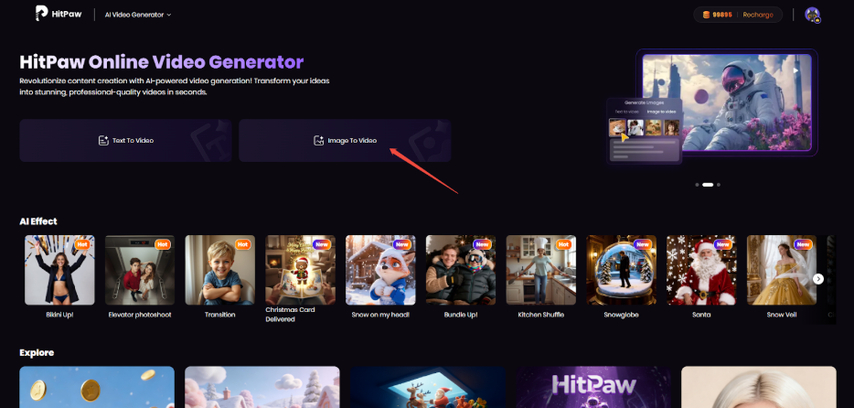Click the Hot badge on Kitchen Shuffle

point(564,245)
